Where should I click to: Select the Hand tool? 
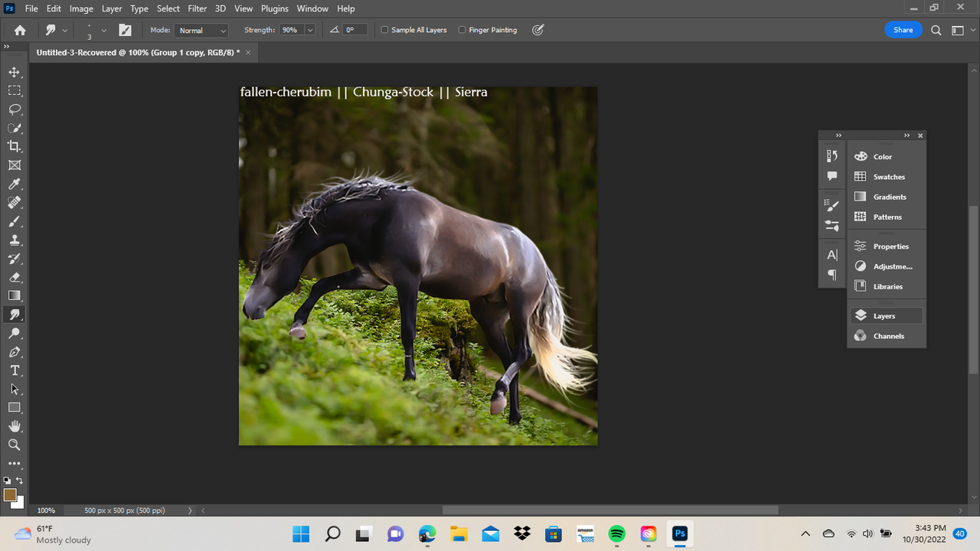click(15, 426)
